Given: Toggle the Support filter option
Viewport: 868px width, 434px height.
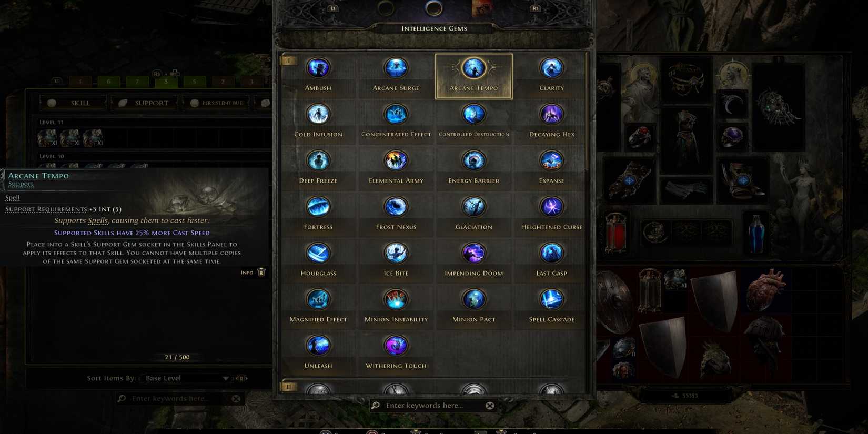Looking at the screenshot, I should (144, 103).
